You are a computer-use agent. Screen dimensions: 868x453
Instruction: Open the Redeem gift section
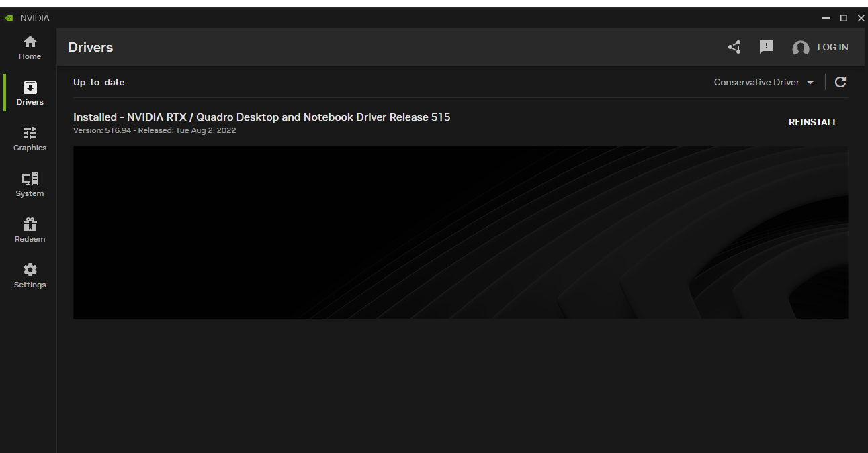tap(30, 230)
